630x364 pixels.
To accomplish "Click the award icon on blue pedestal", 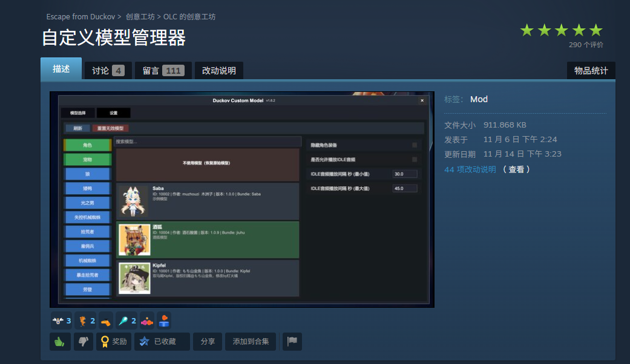I will click(x=165, y=320).
